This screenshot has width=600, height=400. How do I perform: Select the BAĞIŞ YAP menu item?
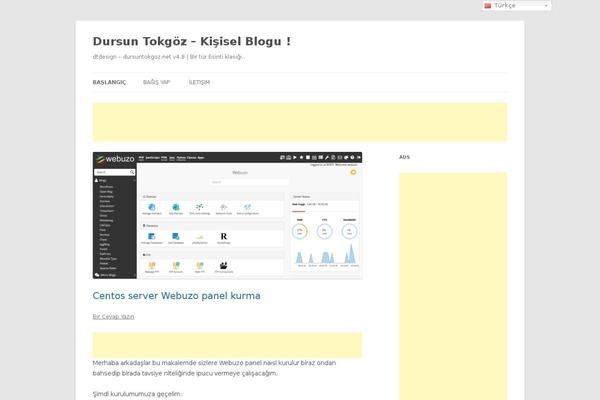(x=157, y=82)
